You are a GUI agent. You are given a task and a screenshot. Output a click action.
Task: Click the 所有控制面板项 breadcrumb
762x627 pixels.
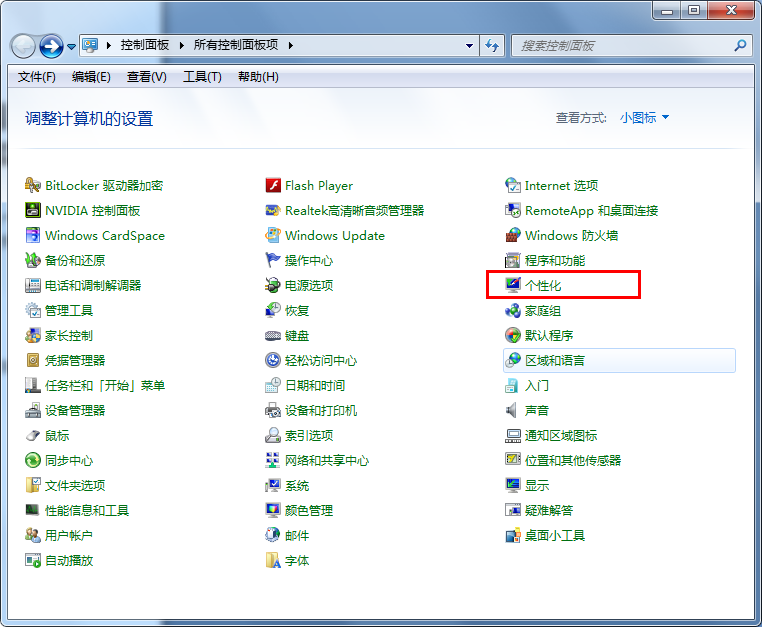click(236, 45)
